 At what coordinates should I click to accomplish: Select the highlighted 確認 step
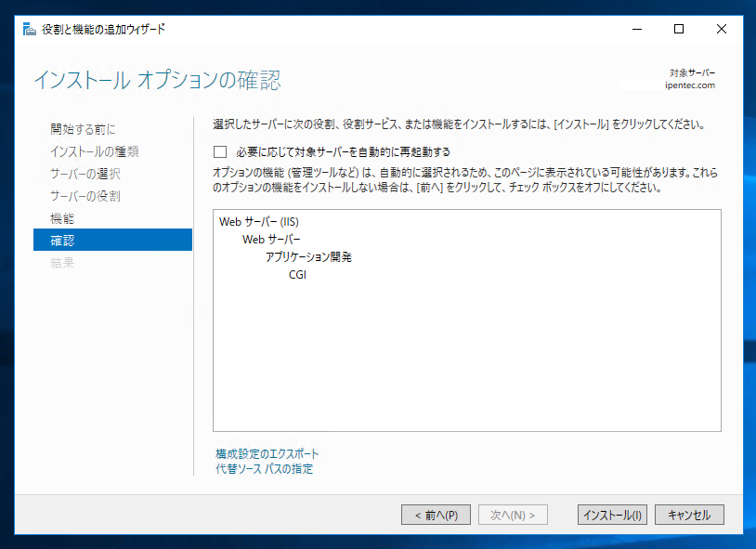click(x=112, y=240)
